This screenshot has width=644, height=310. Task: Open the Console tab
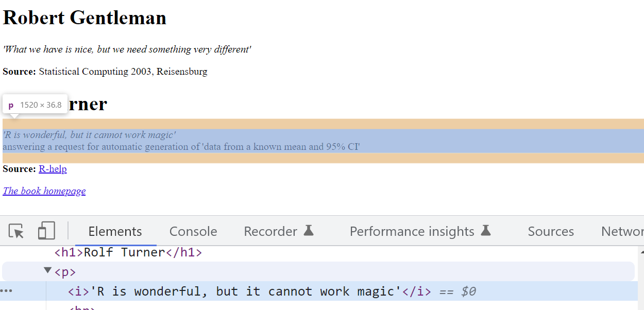point(193,232)
